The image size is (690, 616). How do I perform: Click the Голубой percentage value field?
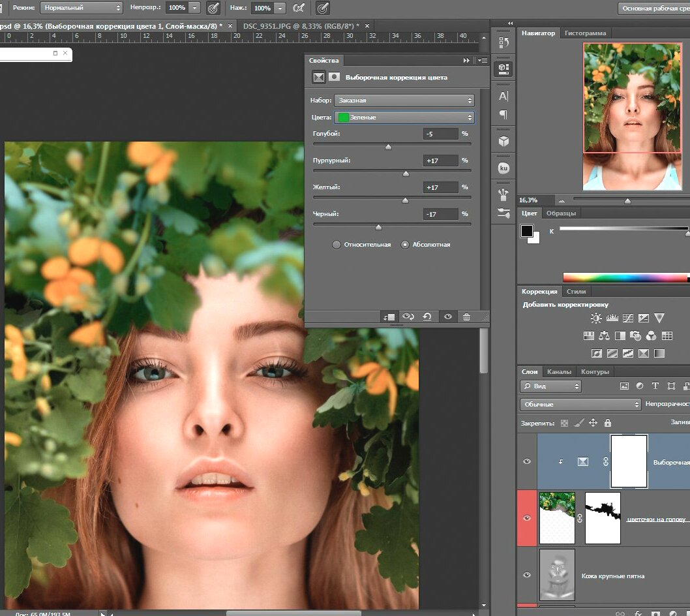tap(440, 134)
